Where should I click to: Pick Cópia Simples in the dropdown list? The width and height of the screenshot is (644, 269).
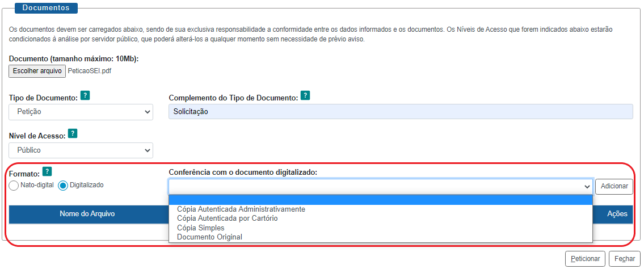pos(200,228)
